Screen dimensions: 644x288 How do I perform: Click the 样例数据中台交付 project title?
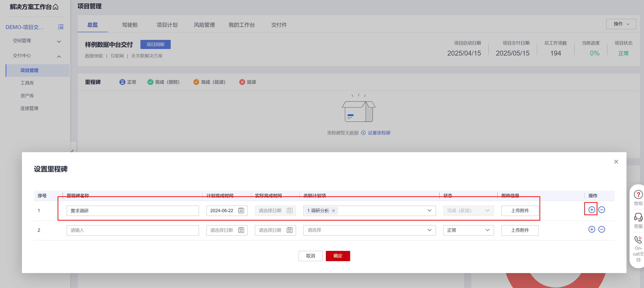tap(109, 45)
